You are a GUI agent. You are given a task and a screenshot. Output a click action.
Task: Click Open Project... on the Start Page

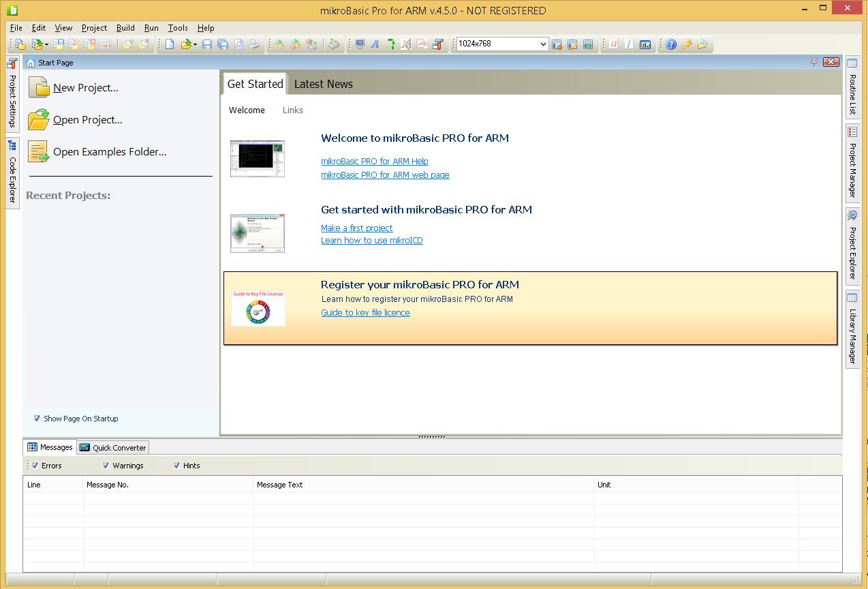(x=76, y=119)
